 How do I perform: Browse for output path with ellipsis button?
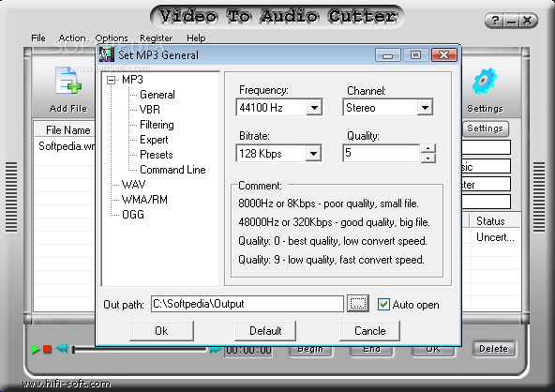click(x=358, y=304)
